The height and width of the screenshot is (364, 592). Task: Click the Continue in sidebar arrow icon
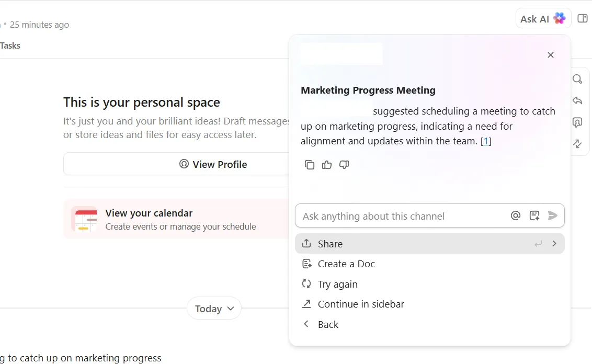click(306, 303)
